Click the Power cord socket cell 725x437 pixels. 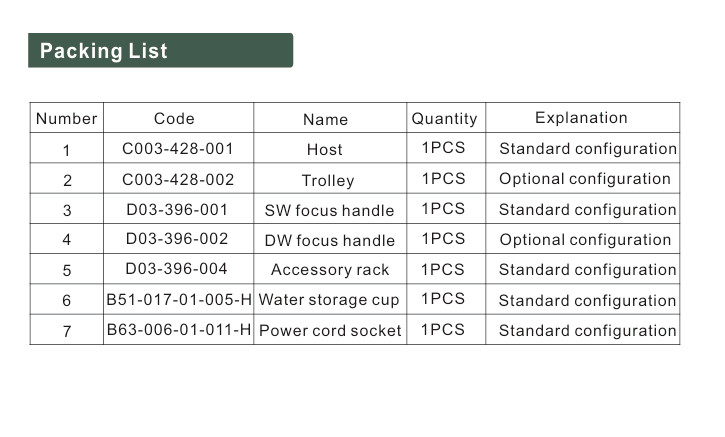[330, 331]
